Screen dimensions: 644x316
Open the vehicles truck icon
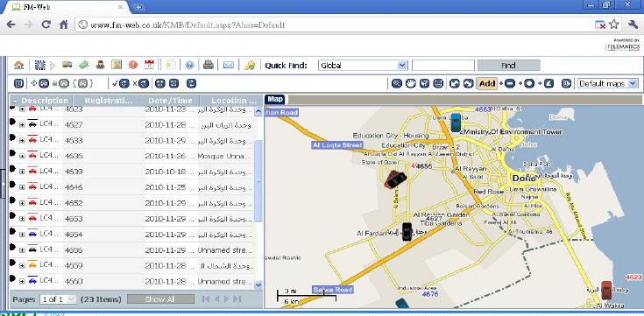tap(67, 65)
